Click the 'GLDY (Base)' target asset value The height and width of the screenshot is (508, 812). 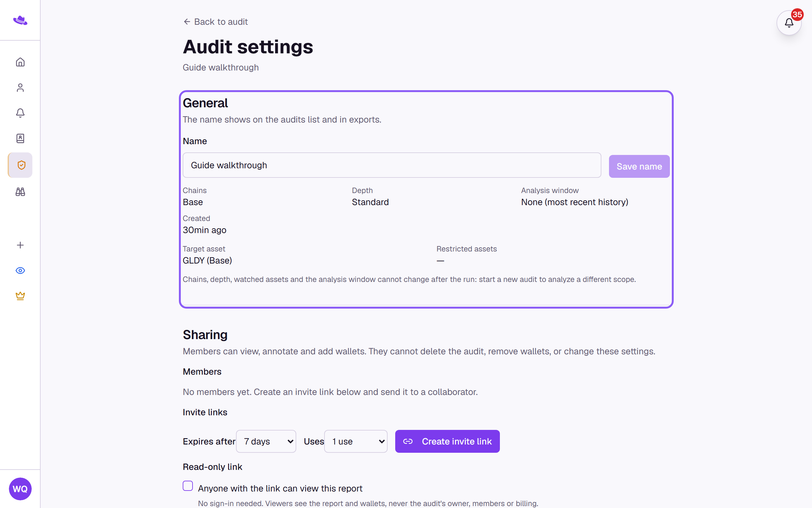point(207,261)
